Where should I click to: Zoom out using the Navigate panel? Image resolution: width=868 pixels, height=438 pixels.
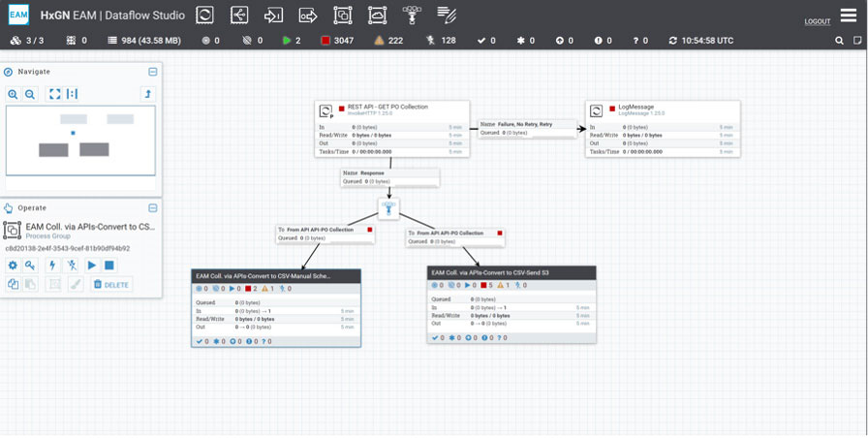30,94
